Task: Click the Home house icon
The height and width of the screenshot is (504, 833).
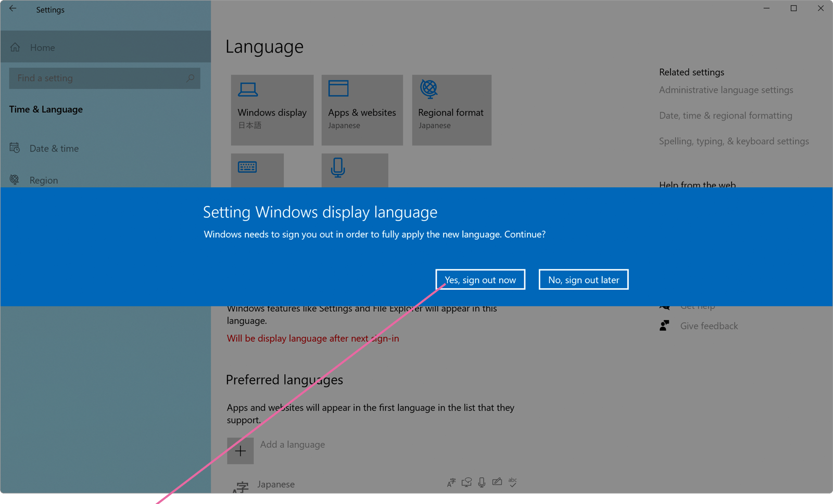Action: tap(16, 47)
